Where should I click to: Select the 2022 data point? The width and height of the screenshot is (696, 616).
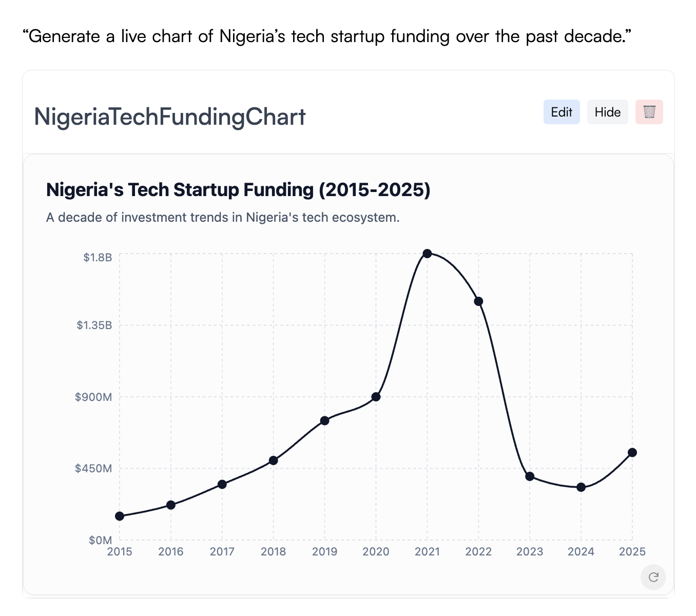point(478,301)
